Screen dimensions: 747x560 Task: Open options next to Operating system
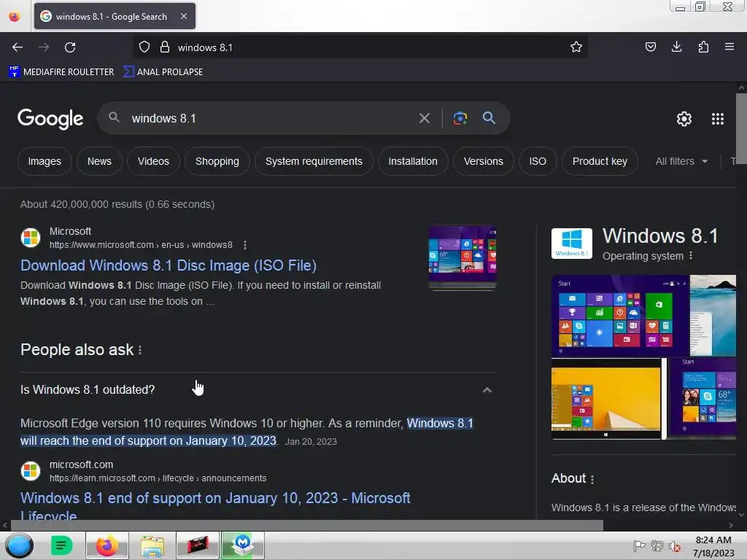(x=691, y=256)
